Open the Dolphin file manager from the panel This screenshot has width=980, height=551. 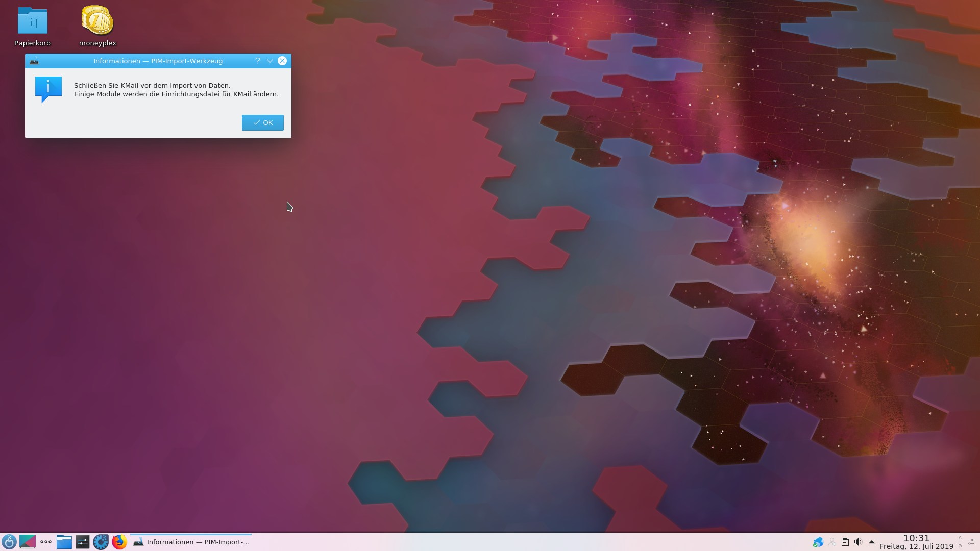coord(64,542)
